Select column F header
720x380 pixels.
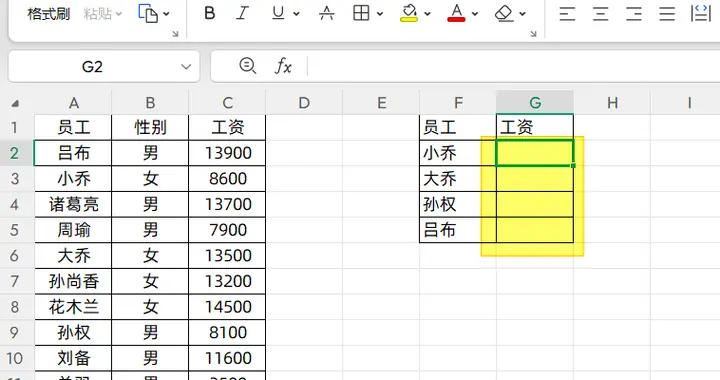coord(458,103)
